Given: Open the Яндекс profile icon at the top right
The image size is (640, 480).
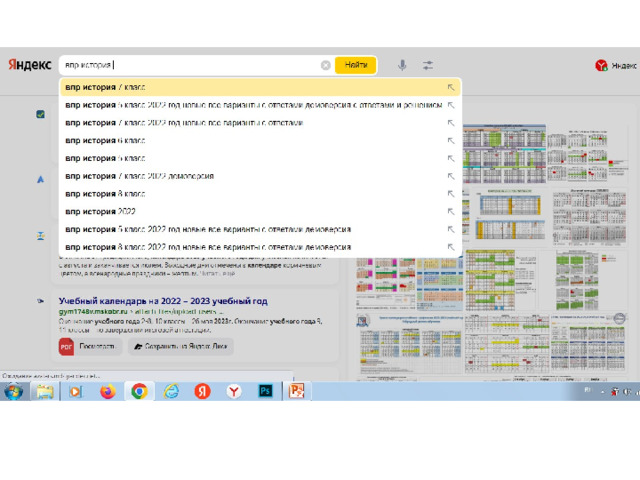Looking at the screenshot, I should (x=601, y=65).
